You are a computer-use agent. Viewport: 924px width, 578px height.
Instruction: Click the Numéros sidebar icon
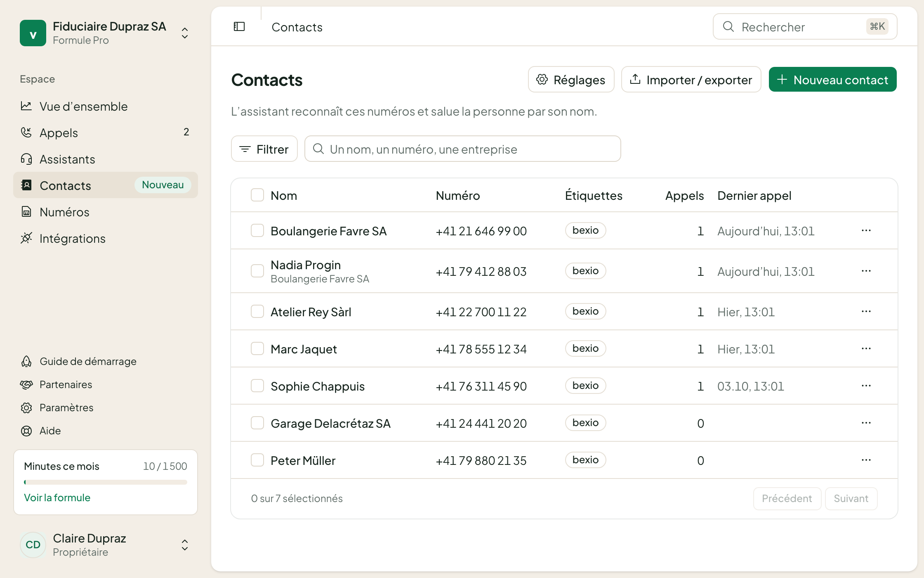coord(26,212)
